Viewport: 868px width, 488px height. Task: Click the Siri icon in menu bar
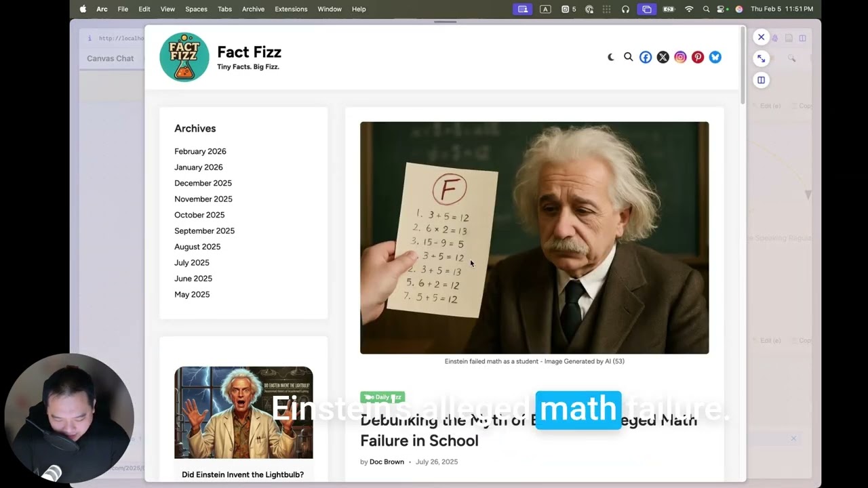[x=738, y=9]
